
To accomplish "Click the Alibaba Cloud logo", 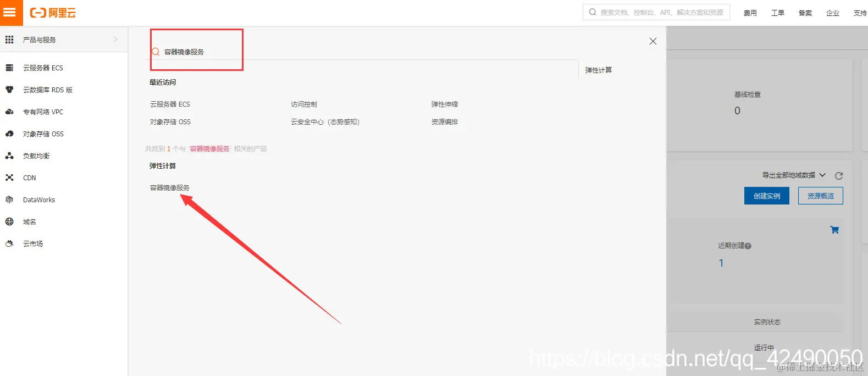I will point(53,13).
